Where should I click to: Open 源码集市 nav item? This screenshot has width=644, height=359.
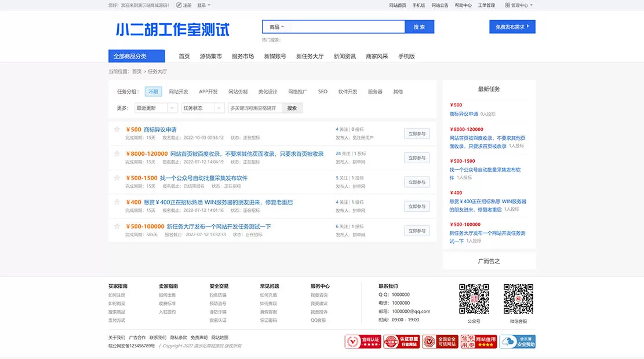click(x=210, y=56)
